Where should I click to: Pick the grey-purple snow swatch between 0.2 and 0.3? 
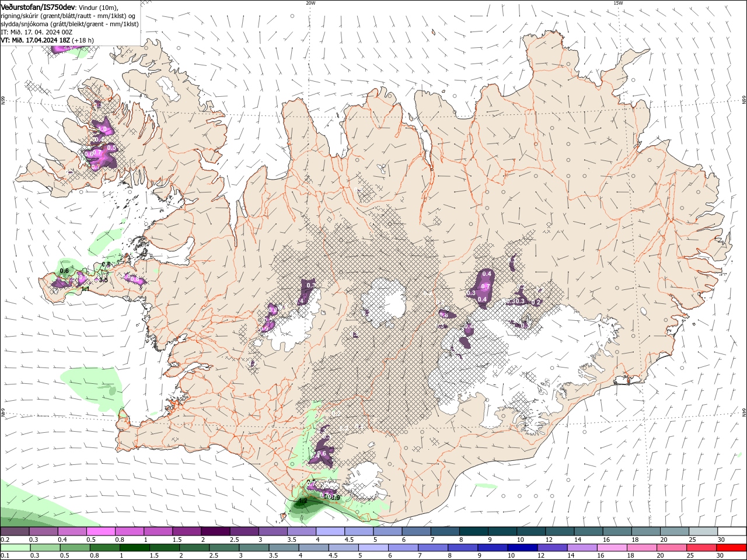[15, 531]
